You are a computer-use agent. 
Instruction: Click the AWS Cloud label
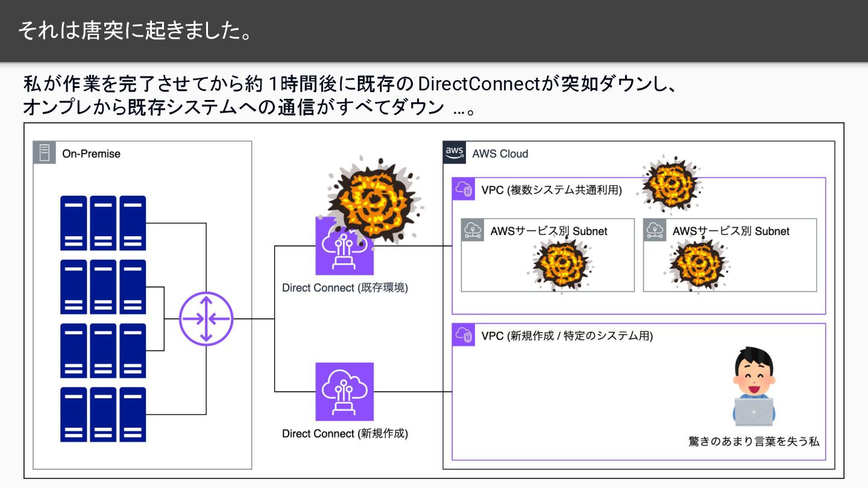(500, 154)
